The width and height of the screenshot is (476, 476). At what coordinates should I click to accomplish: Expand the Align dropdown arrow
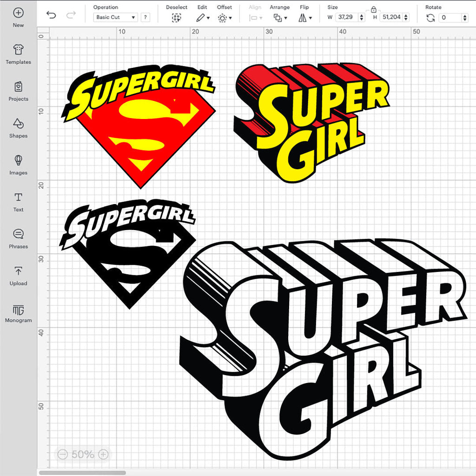[x=261, y=18]
